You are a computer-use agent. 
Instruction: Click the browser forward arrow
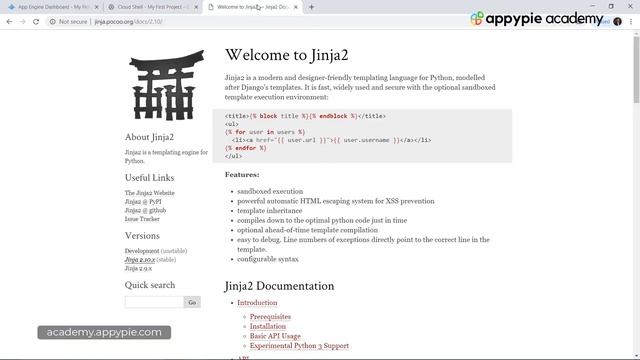(22, 22)
